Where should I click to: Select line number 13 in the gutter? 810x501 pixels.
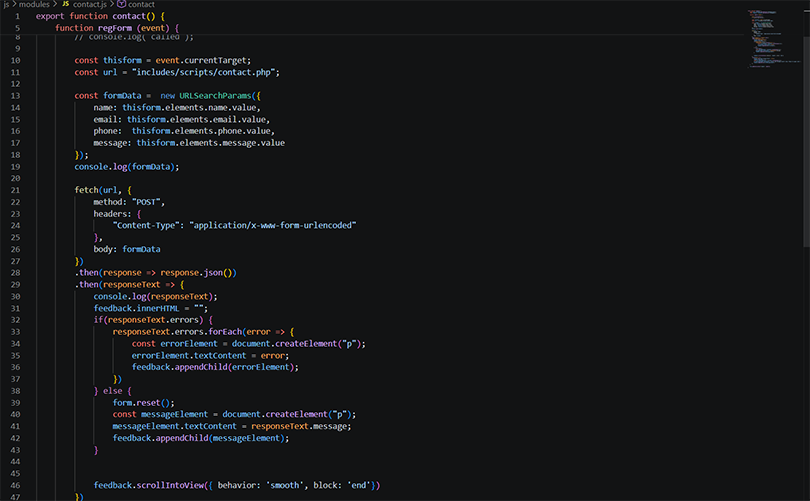[x=15, y=95]
